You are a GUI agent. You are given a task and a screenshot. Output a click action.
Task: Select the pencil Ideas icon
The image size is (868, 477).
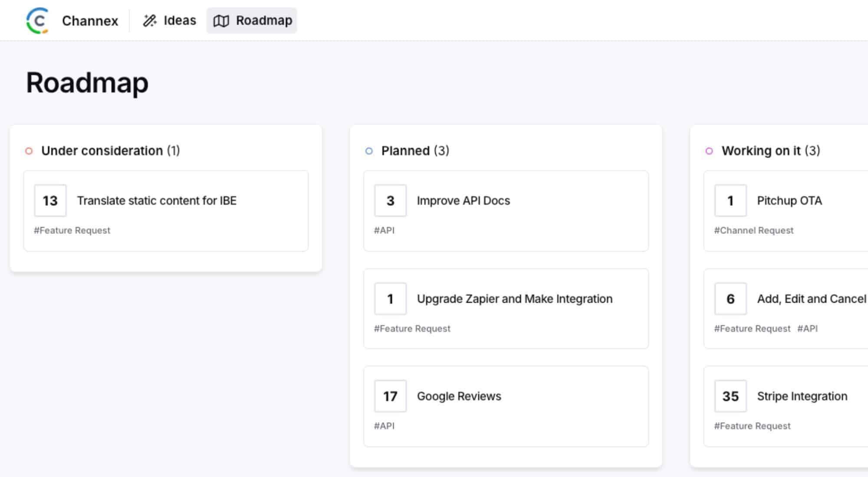pos(150,20)
